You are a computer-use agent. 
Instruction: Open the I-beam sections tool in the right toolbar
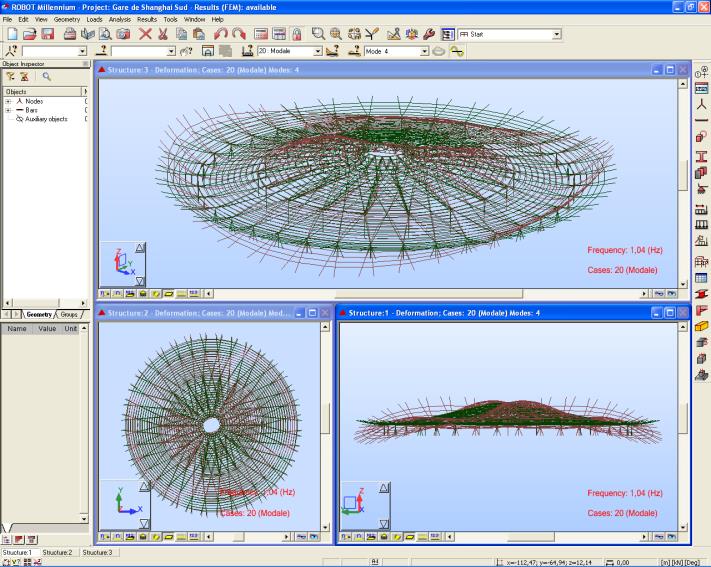pos(701,156)
